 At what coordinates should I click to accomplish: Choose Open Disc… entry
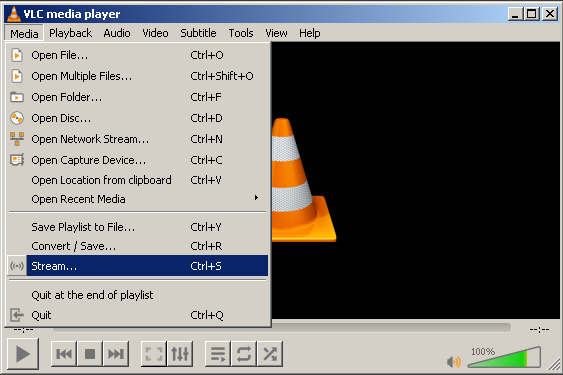(138, 118)
